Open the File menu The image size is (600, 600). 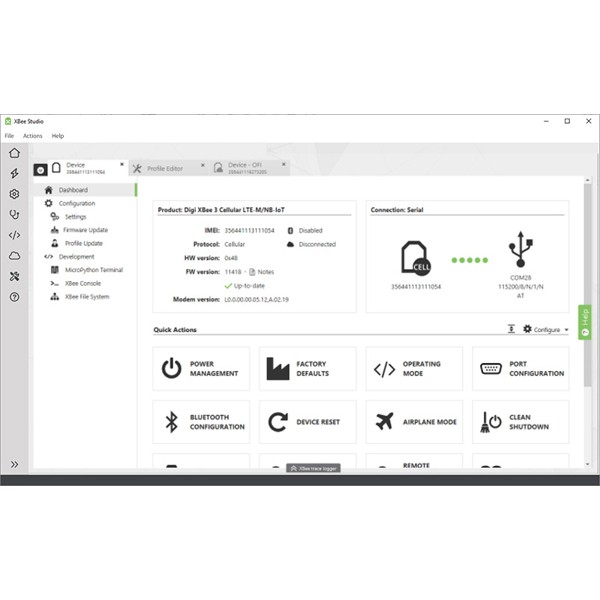(9, 136)
